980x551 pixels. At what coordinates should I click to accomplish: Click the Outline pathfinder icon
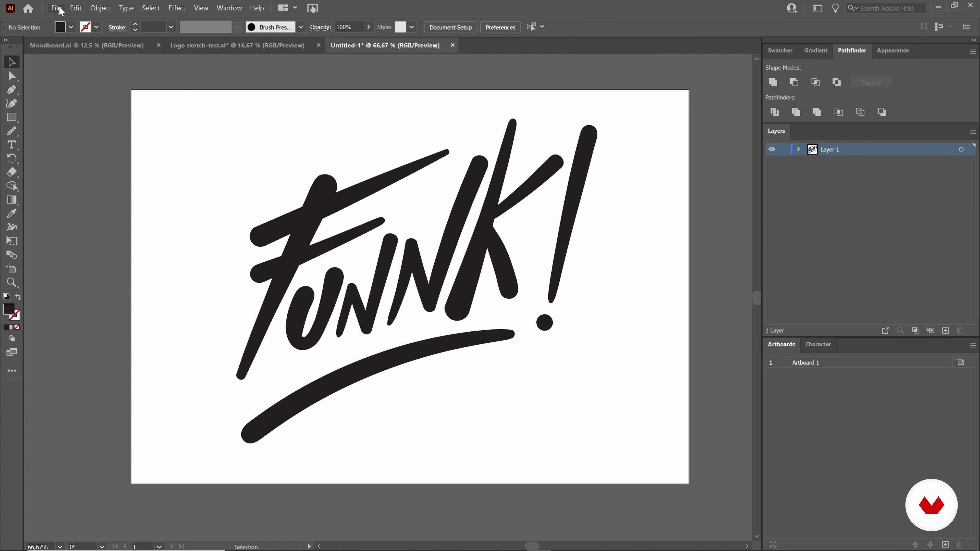click(x=861, y=112)
